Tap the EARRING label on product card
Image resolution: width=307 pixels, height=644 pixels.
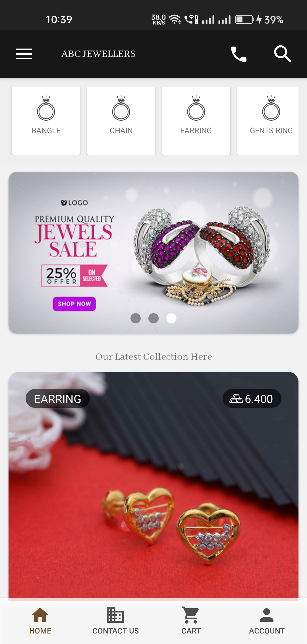tap(58, 399)
